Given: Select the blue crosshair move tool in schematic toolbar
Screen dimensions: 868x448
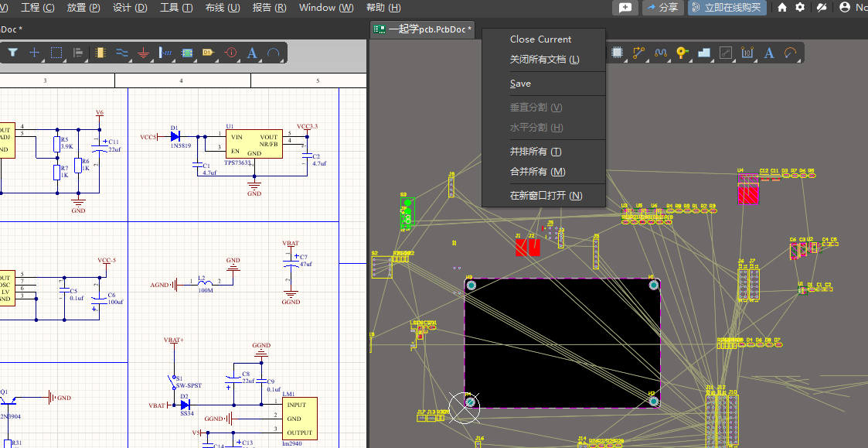Looking at the screenshot, I should [34, 53].
